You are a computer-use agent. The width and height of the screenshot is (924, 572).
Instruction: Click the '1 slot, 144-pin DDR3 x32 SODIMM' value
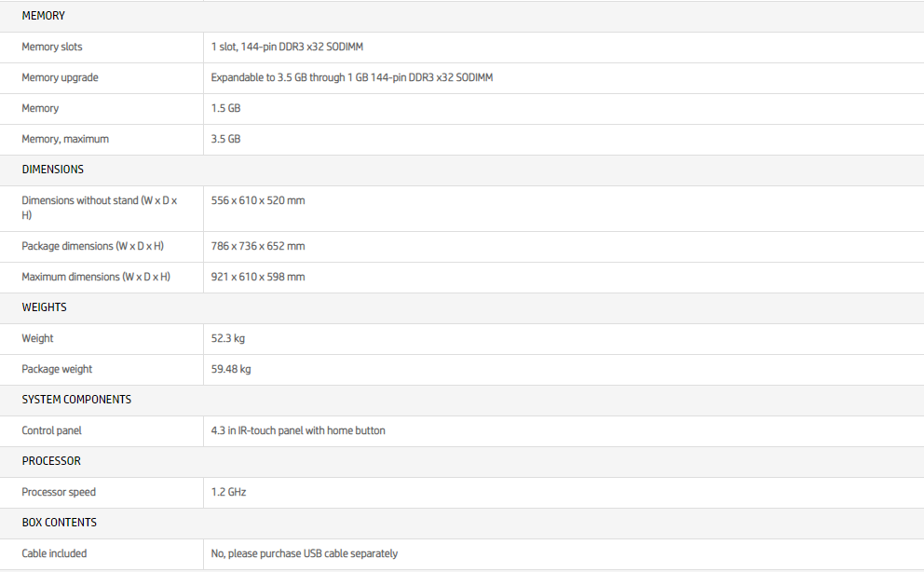click(293, 47)
